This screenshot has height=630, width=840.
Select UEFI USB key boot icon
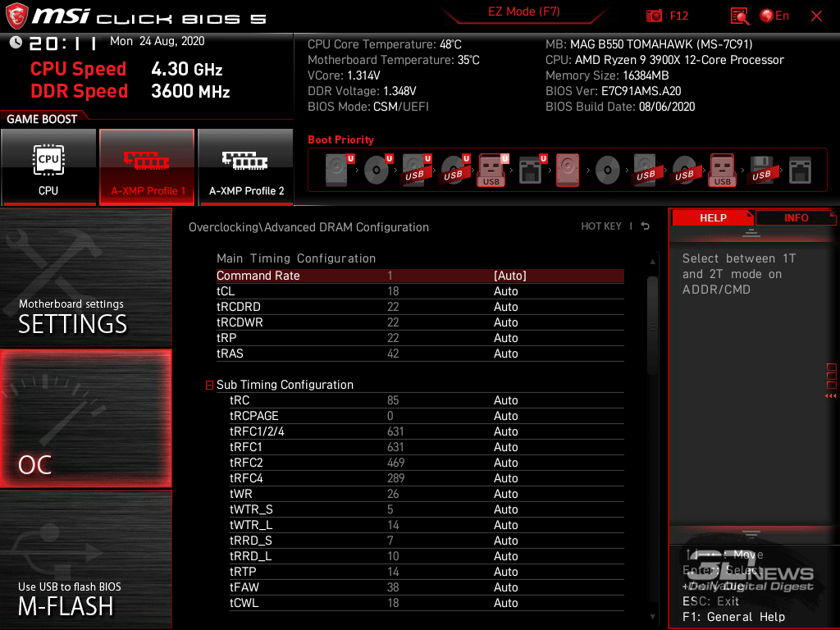click(x=492, y=170)
